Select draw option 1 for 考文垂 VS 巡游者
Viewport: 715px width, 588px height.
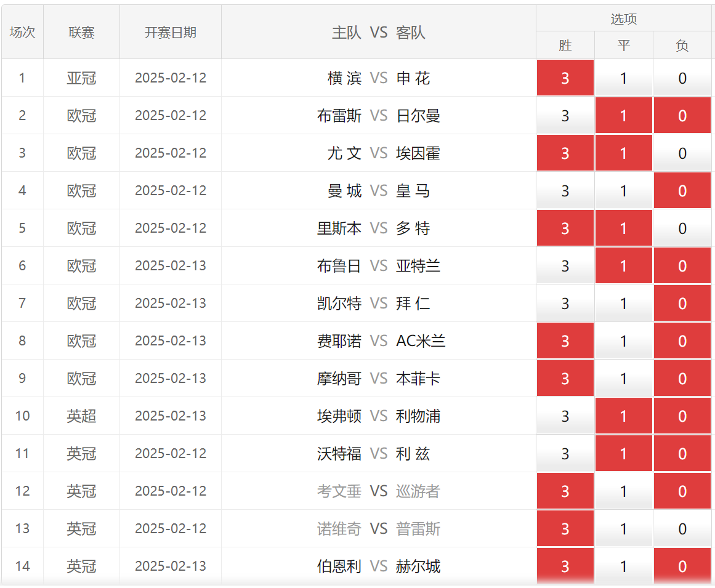tap(623, 491)
